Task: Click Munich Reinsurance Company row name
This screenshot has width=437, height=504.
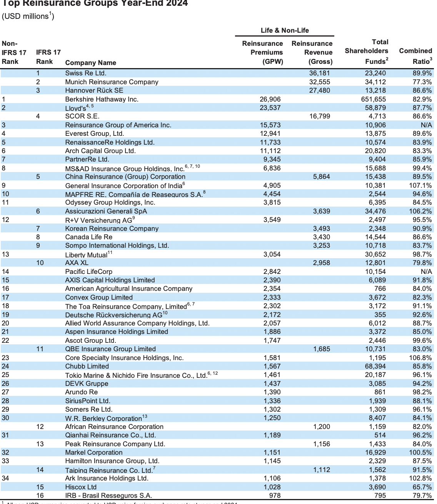Action: 112,82
